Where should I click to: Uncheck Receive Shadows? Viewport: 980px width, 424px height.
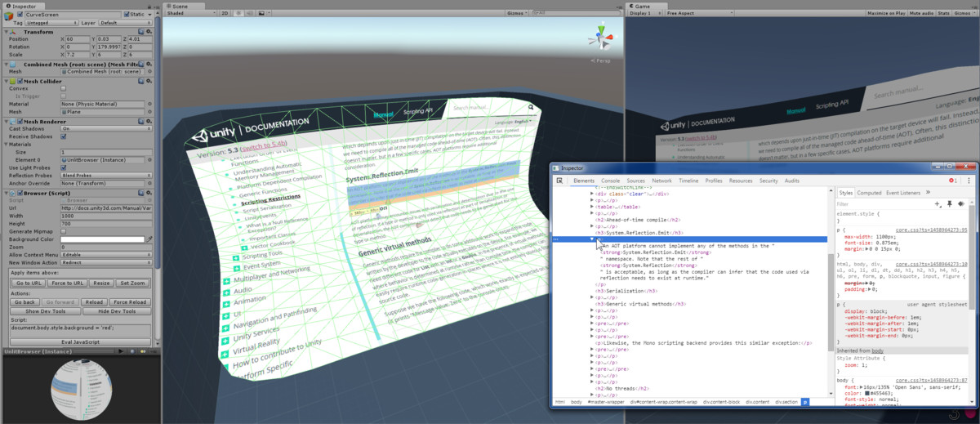[64, 136]
